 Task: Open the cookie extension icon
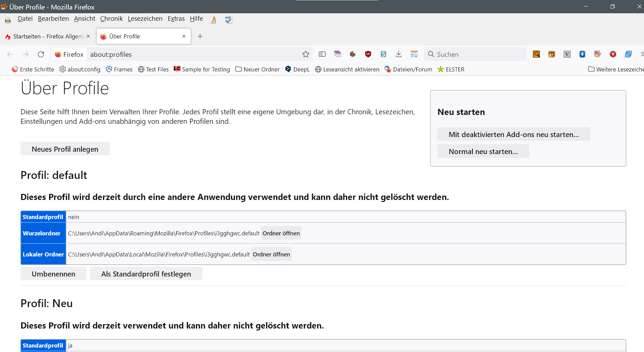(x=352, y=54)
